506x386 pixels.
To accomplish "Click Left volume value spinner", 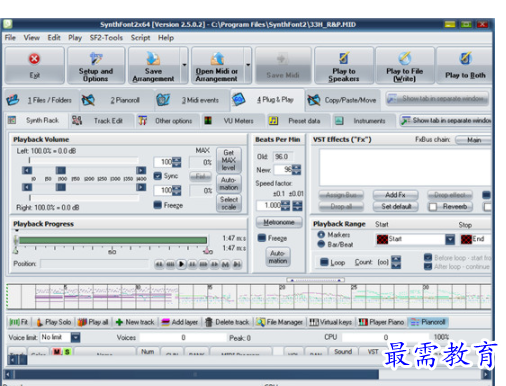I will click(x=177, y=162).
